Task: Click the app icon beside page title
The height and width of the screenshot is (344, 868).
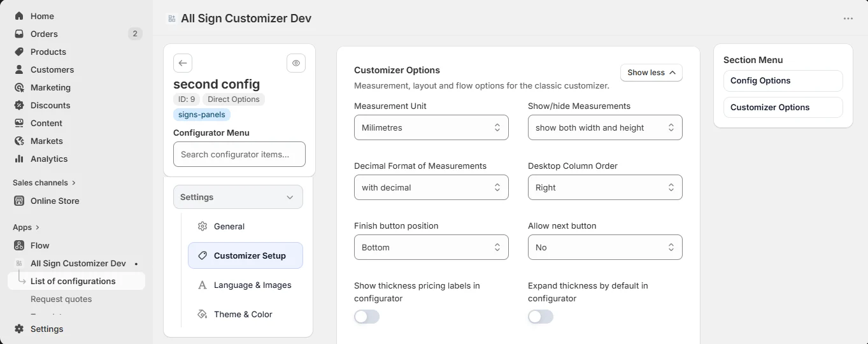Action: pos(172,18)
